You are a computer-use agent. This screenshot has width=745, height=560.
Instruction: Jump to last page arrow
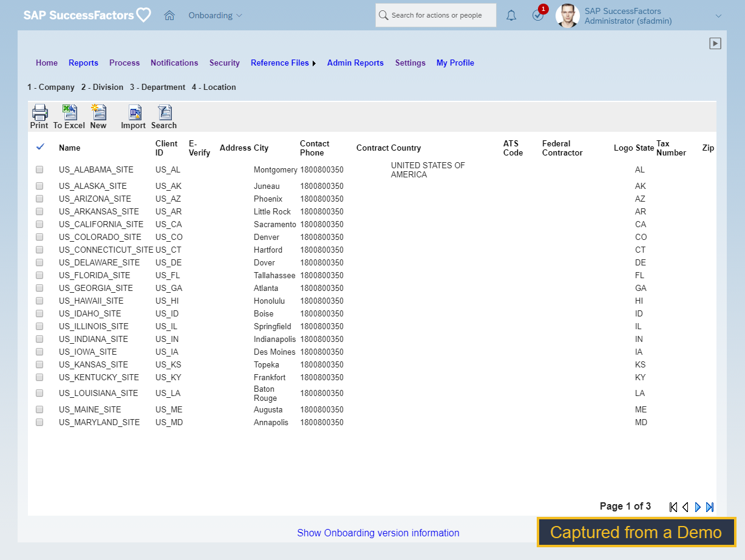[x=710, y=507]
